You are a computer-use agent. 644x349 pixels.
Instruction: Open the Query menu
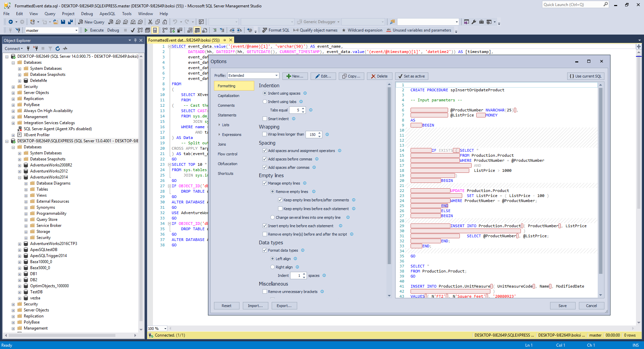pyautogui.click(x=50, y=14)
